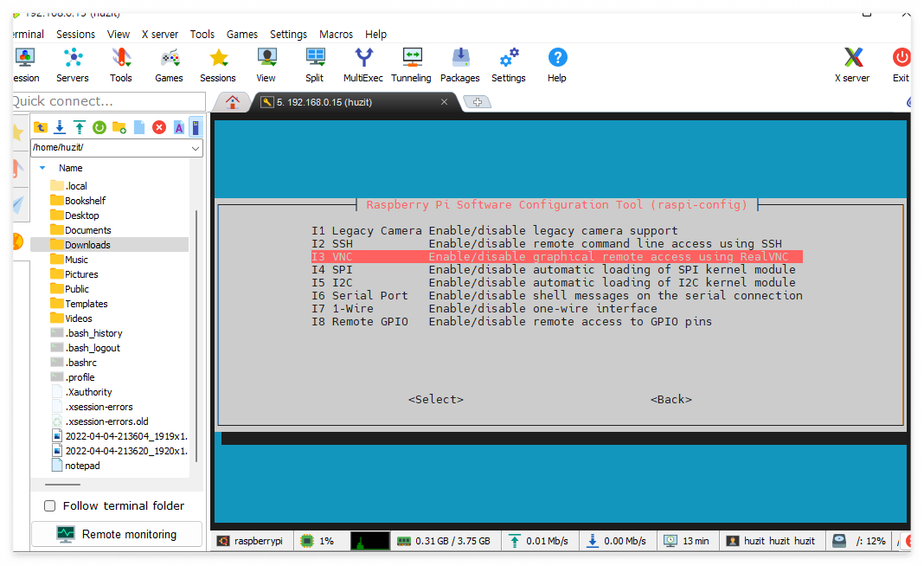The height and width of the screenshot is (566, 924).
Task: Open the View menu in menu bar
Action: (x=119, y=35)
